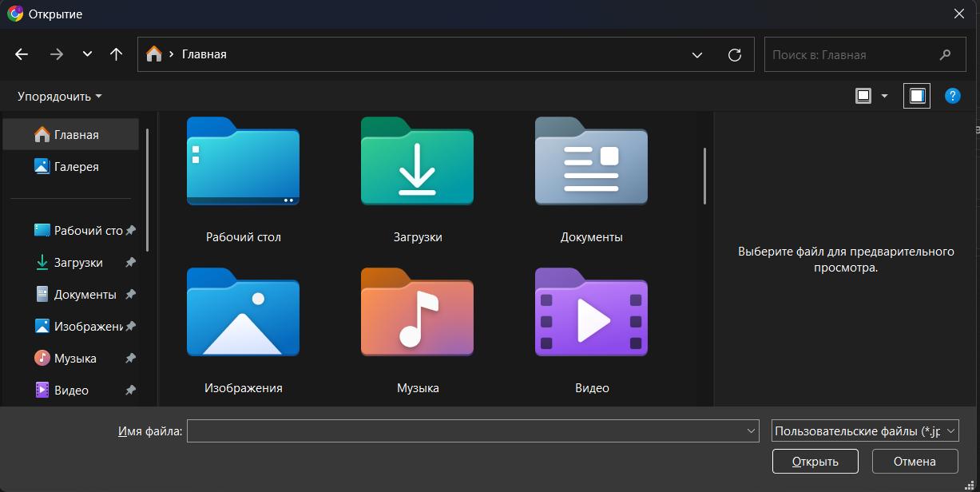Open the file type filter dropdown
The width and height of the screenshot is (980, 492).
click(865, 431)
